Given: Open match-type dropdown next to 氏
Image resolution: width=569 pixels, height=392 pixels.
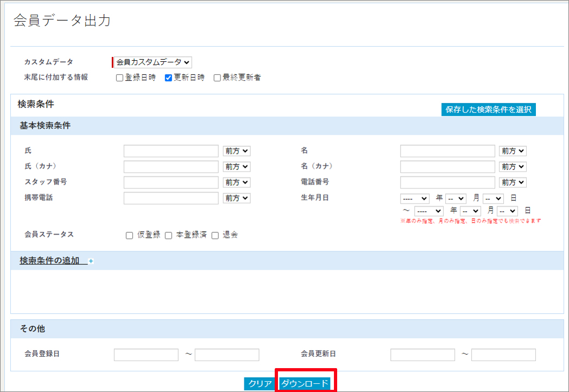Looking at the screenshot, I should [237, 151].
